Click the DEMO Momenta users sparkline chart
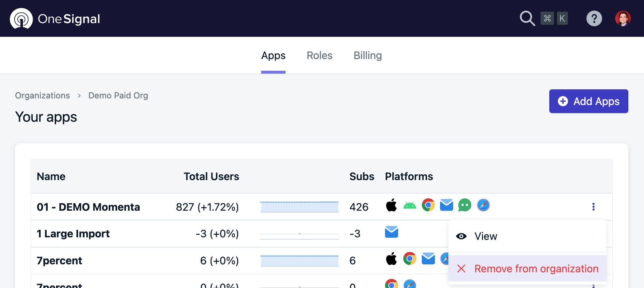Screen dimensions: 644x288 click(300, 207)
